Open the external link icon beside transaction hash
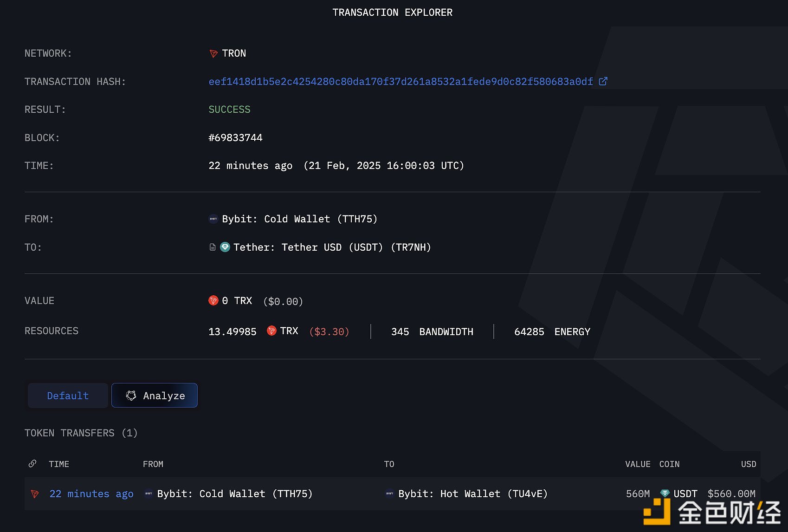Screen dimensions: 788x532 click(x=603, y=81)
